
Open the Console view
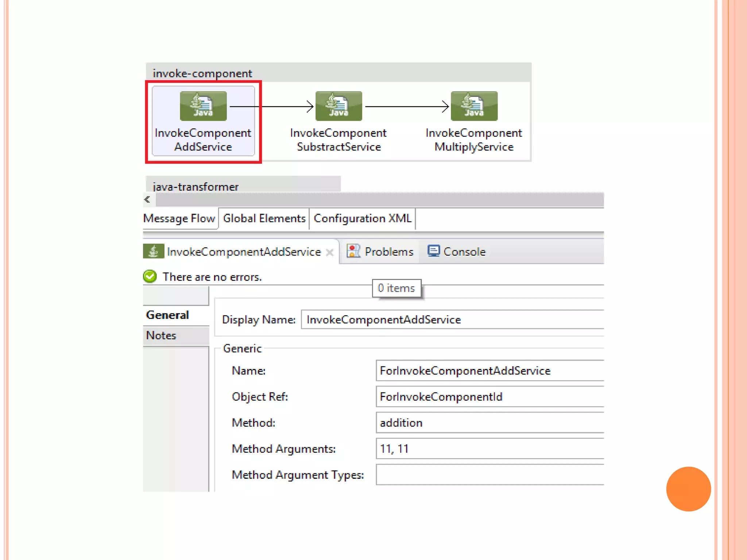pos(464,252)
